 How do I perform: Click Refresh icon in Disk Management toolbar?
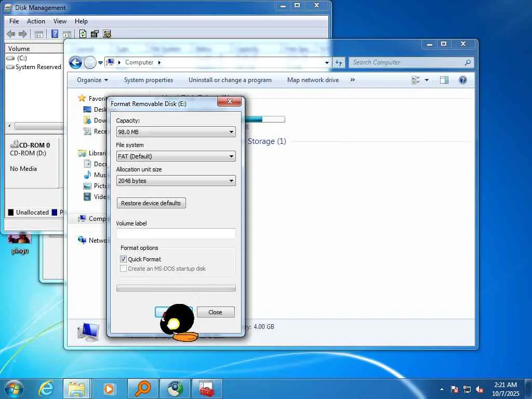pos(83,34)
